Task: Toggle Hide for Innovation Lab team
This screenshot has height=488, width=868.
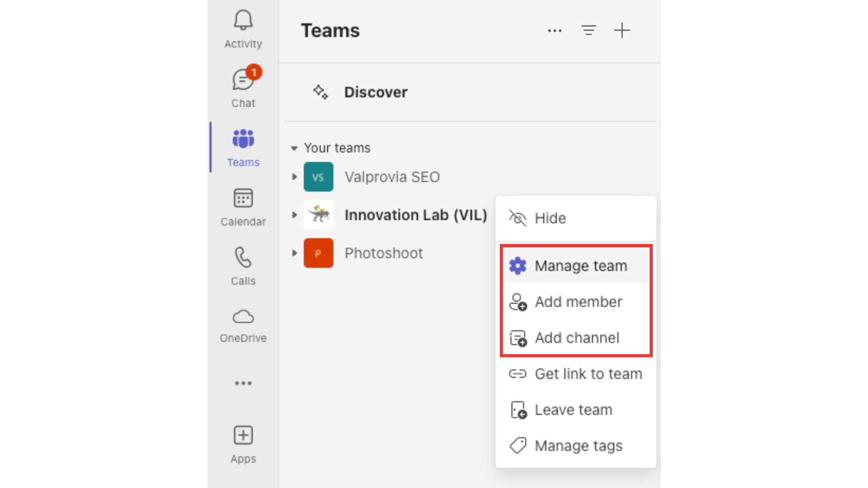Action: [x=551, y=217]
